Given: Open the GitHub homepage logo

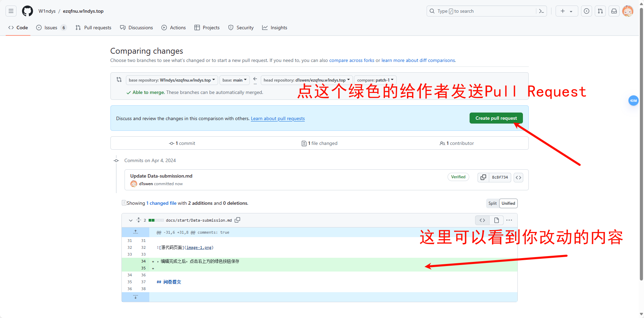Looking at the screenshot, I should click(28, 11).
